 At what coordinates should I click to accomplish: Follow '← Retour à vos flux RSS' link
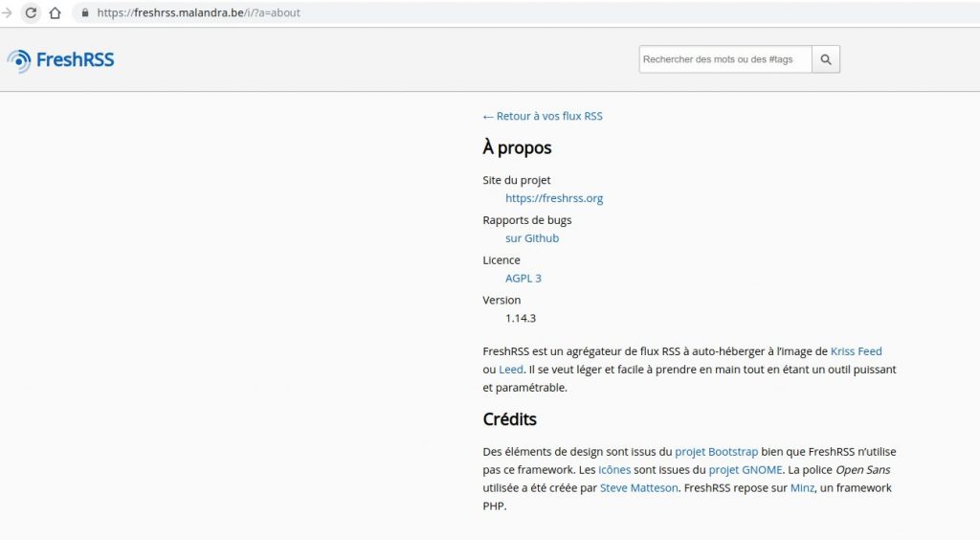(543, 116)
